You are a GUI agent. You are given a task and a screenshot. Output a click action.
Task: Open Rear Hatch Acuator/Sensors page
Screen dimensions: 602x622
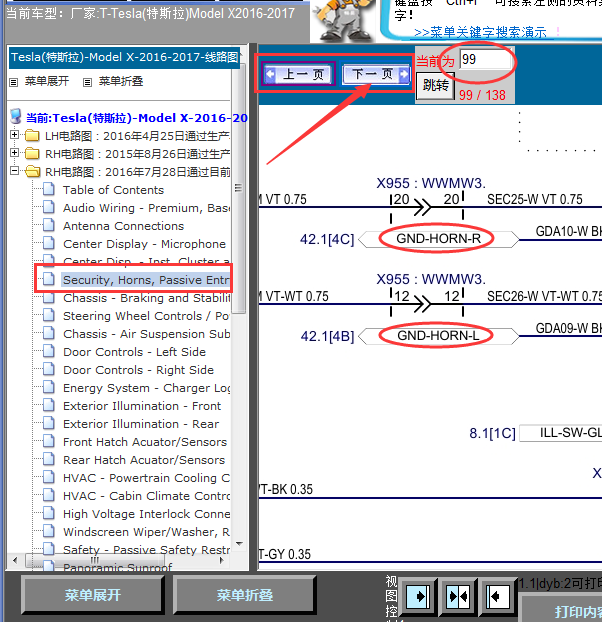[144, 460]
